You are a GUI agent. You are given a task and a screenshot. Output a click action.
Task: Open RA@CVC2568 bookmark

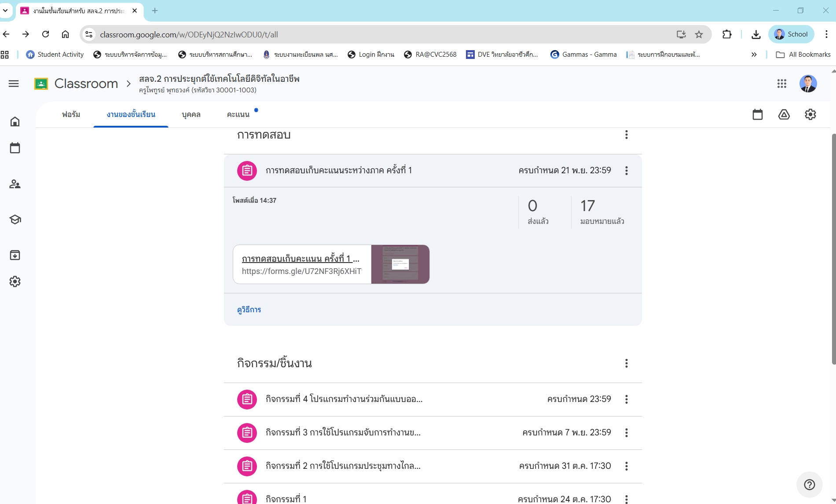pos(430,55)
